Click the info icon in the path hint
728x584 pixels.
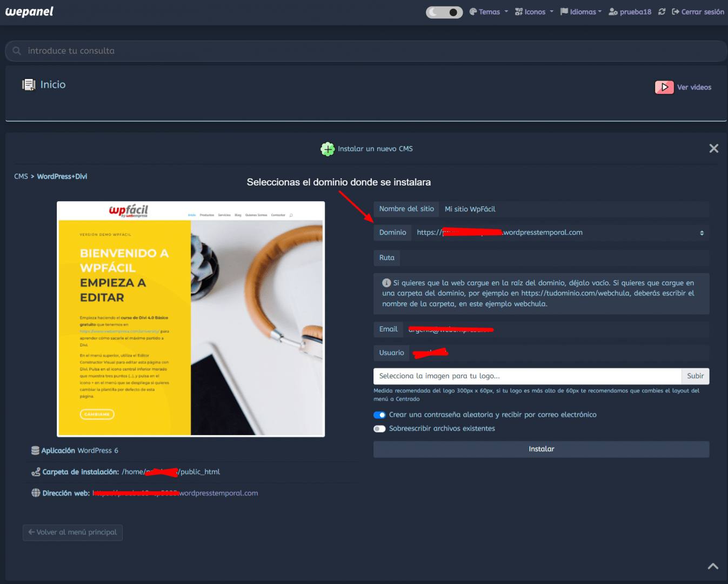[x=386, y=283]
